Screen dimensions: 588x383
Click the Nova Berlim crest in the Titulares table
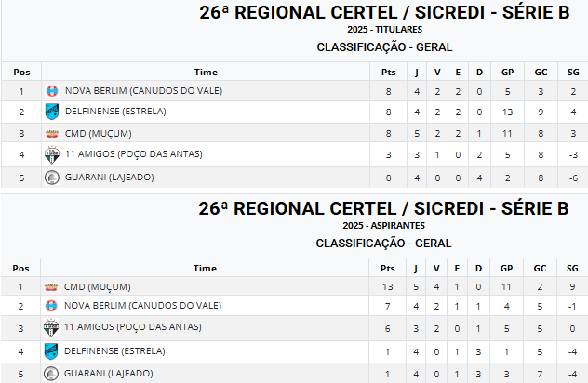click(52, 91)
